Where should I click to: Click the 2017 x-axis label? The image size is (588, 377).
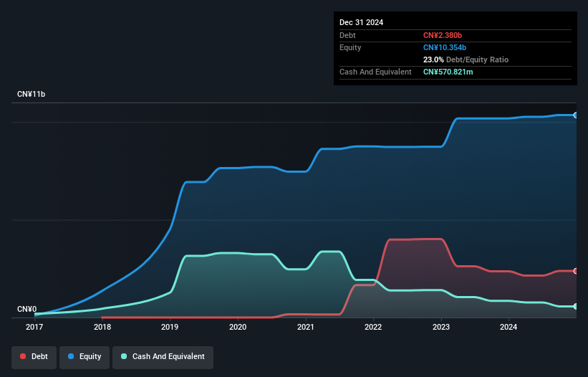(x=34, y=327)
